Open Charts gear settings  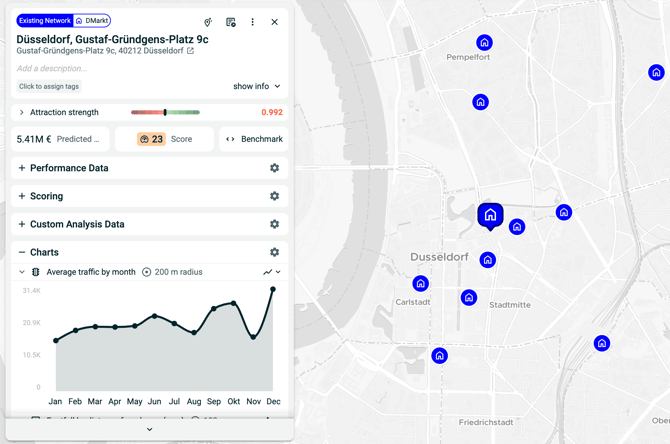pos(274,253)
